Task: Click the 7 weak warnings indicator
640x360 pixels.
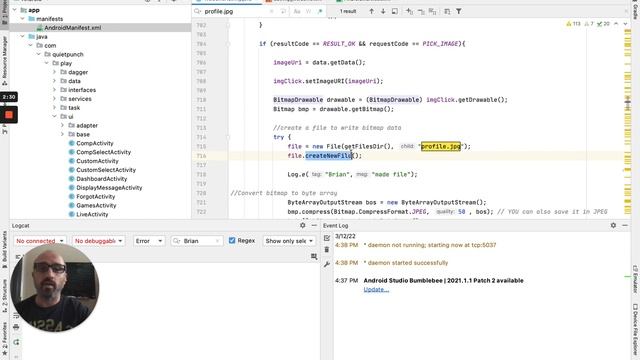Action: point(589,24)
